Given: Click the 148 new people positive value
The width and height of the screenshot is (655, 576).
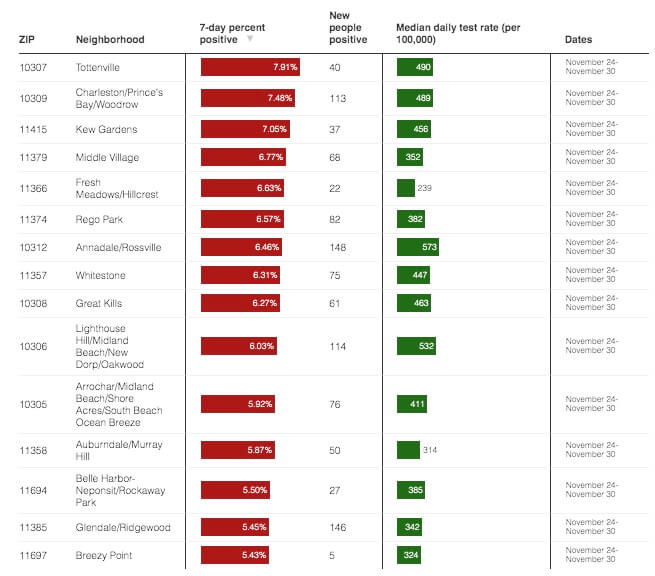Looking at the screenshot, I should tap(341, 247).
